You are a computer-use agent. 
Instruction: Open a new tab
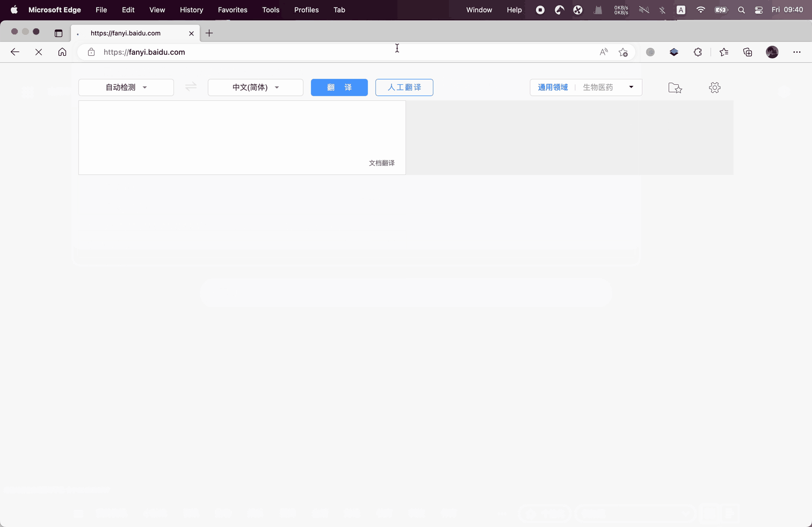209,33
